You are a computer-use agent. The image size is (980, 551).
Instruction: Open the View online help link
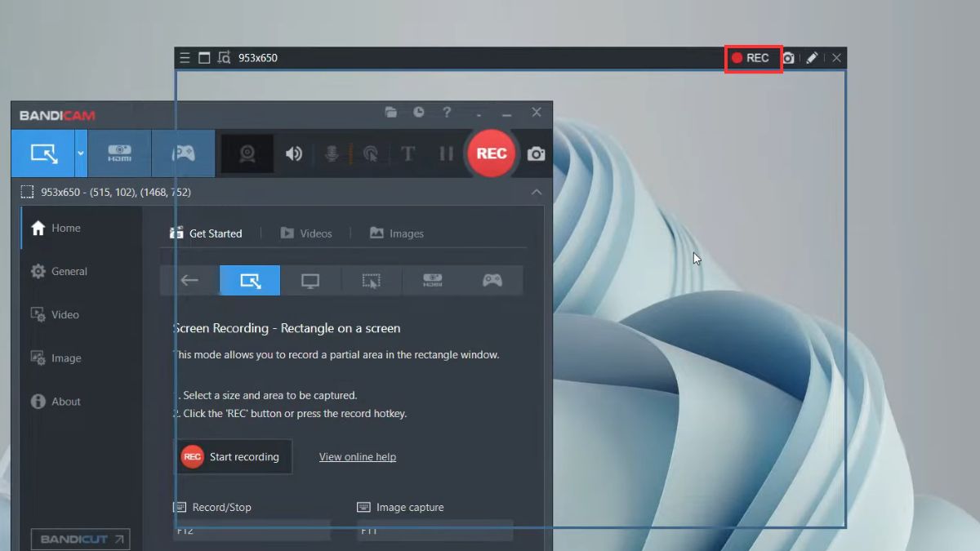pos(358,457)
